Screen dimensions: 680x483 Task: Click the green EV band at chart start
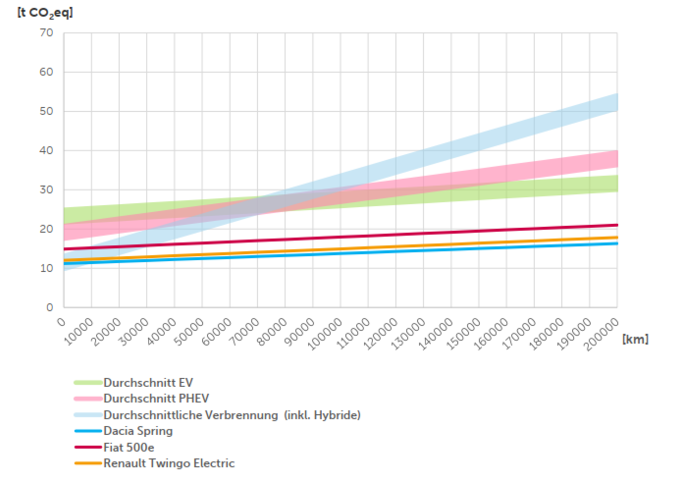point(72,215)
